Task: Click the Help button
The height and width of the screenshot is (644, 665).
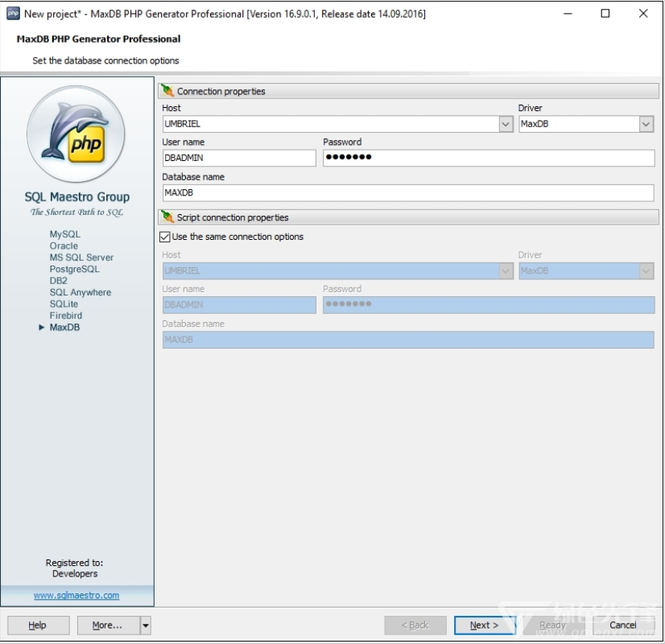Action: [39, 625]
